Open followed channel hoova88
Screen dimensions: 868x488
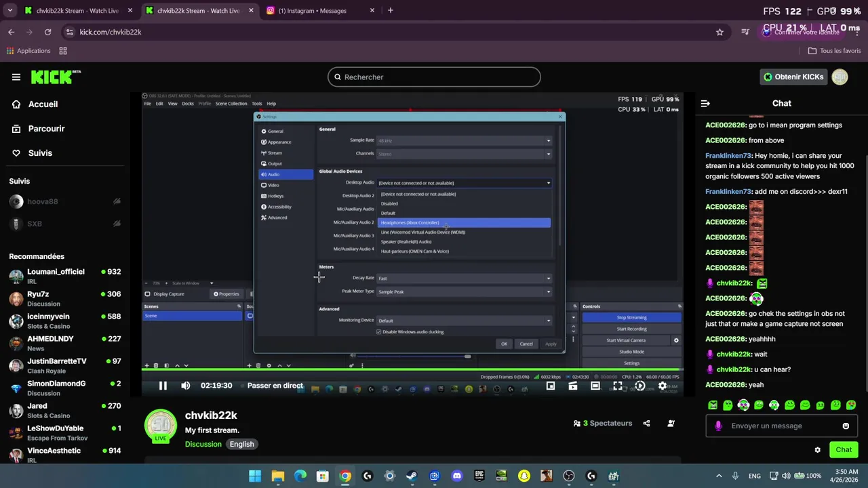[x=64, y=201]
